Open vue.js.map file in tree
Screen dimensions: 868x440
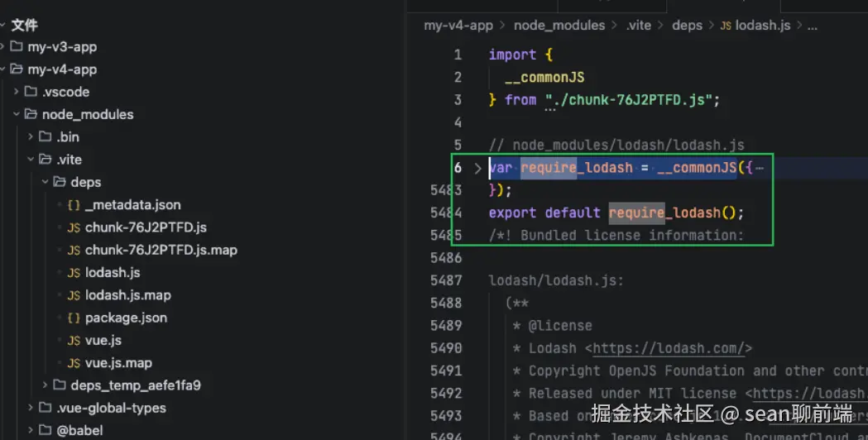tap(118, 363)
